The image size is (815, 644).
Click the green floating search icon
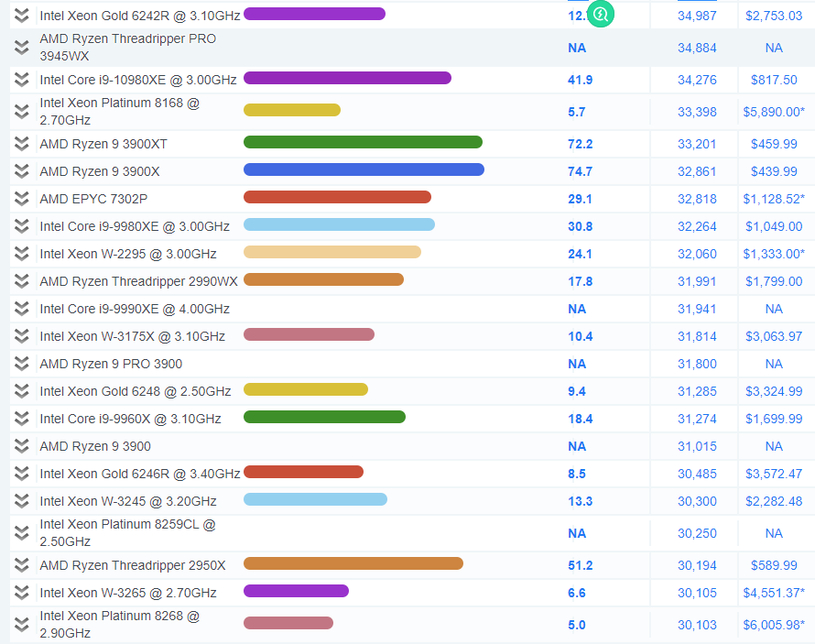pos(601,14)
